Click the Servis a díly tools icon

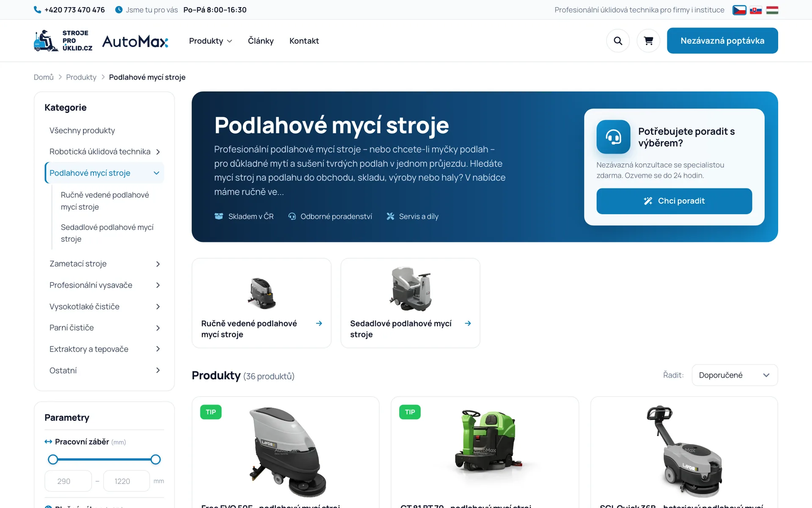pyautogui.click(x=390, y=216)
